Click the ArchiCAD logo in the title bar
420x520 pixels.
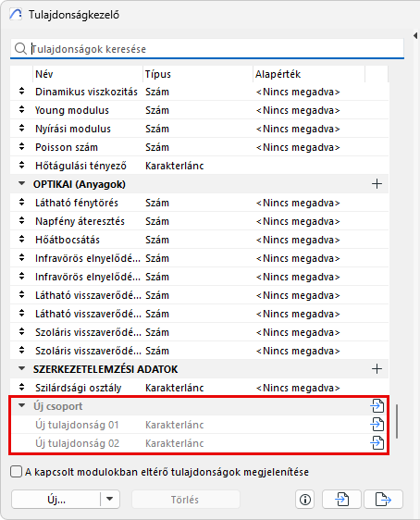click(x=16, y=15)
